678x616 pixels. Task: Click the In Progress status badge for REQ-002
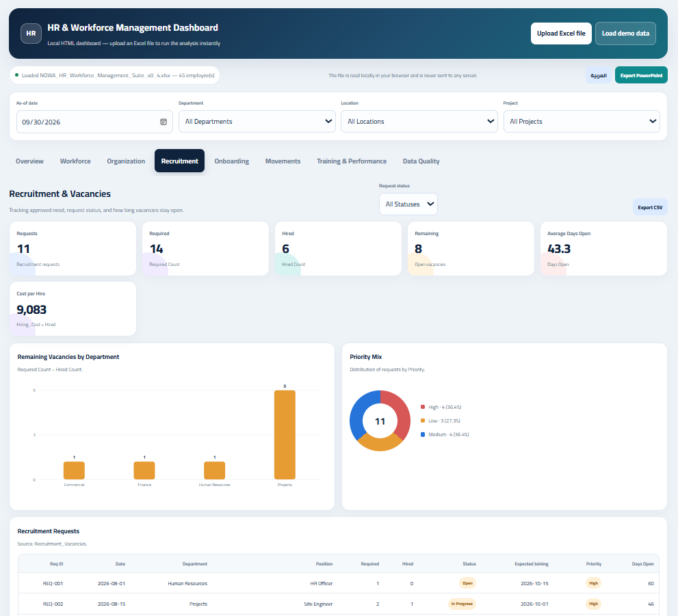point(462,604)
